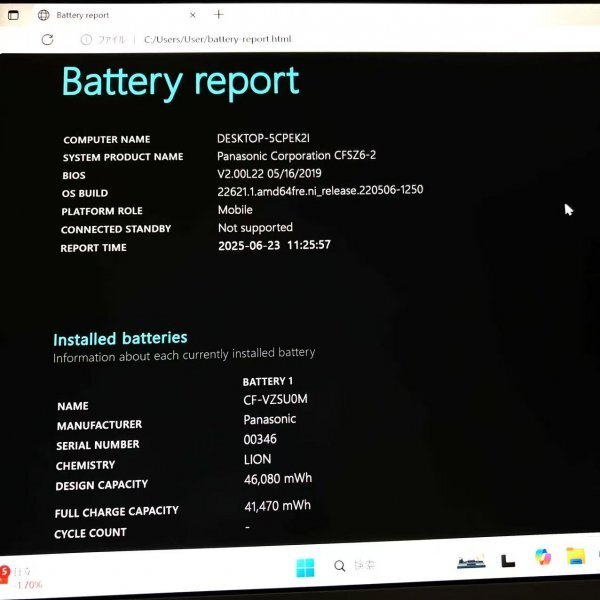Select battery name CF-VZSU0M

pos(276,399)
